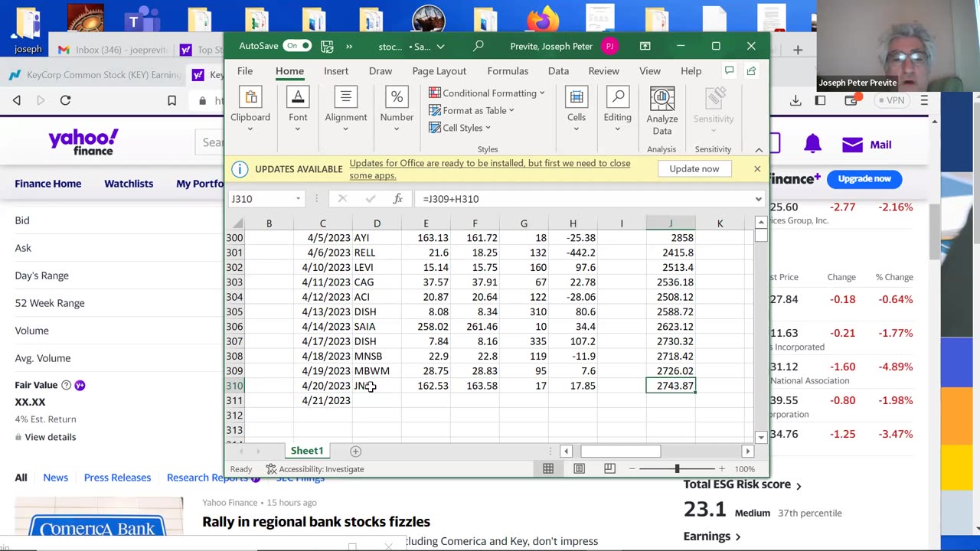Viewport: 980px width, 551px height.
Task: Click the Comments icon in Excel
Action: (729, 70)
